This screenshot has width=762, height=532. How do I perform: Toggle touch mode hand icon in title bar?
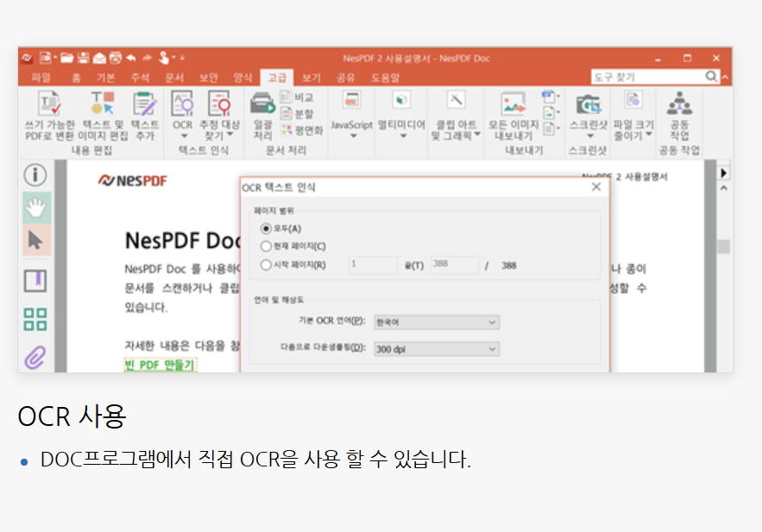pyautogui.click(x=164, y=58)
